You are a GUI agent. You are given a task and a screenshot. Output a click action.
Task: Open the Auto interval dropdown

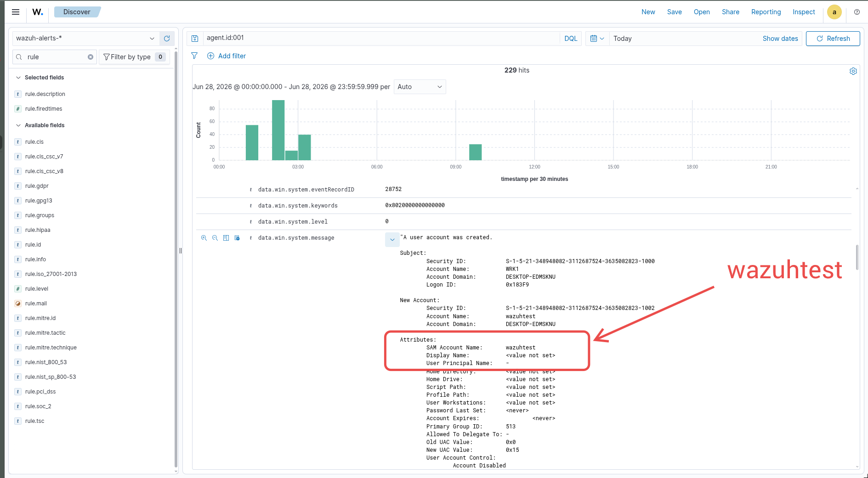point(420,87)
